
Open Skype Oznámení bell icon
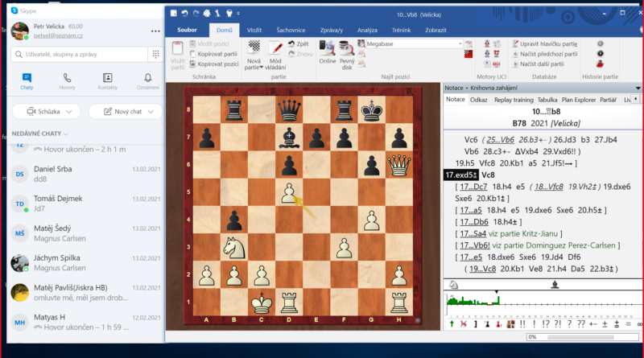point(148,81)
